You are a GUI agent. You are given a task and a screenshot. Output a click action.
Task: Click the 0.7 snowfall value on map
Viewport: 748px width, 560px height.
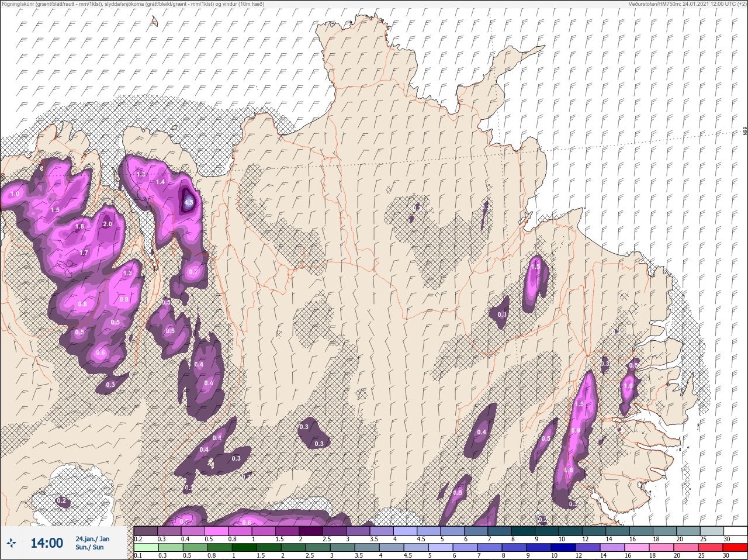coord(193,272)
